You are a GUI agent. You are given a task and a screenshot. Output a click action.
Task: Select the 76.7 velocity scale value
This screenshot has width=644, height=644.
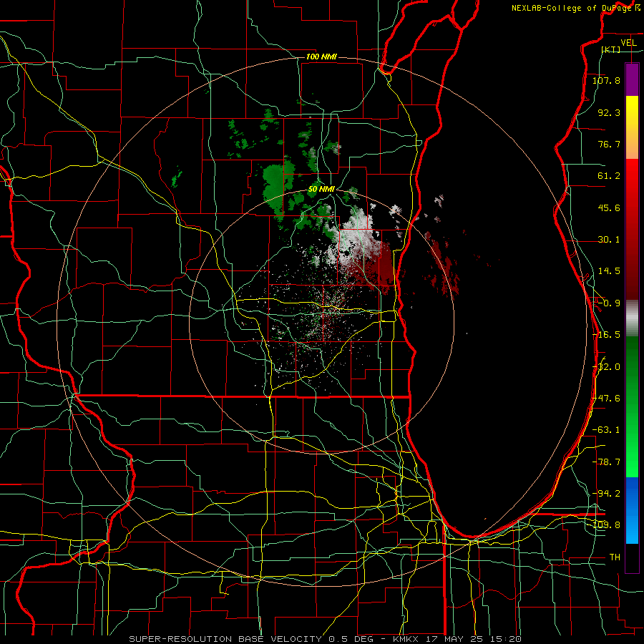[x=609, y=144]
